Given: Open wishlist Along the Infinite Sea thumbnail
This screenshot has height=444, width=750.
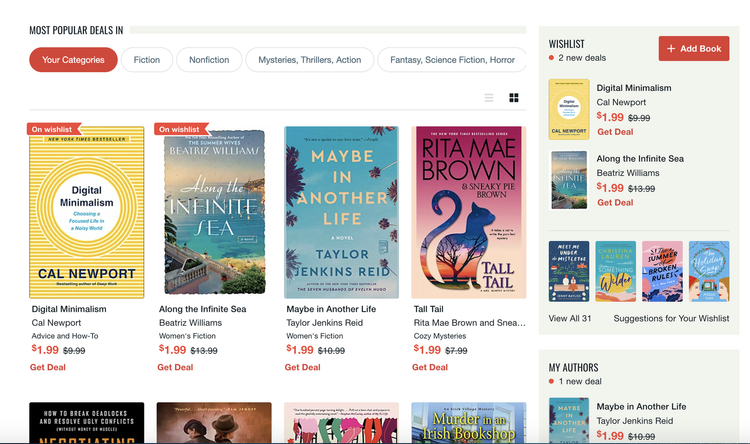Looking at the screenshot, I should 569,180.
